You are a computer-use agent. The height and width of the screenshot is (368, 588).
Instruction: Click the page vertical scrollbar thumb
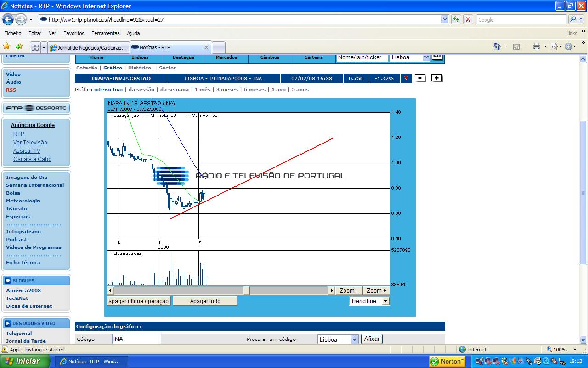(583, 192)
